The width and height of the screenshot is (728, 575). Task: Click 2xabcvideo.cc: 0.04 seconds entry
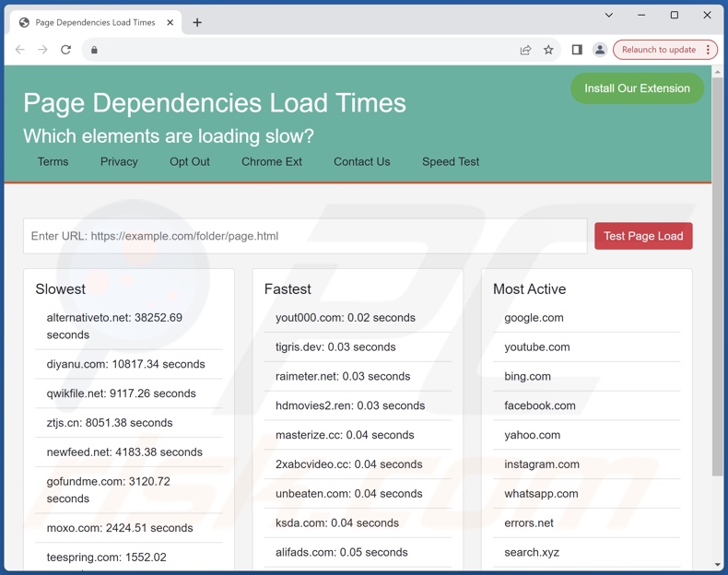click(x=349, y=464)
